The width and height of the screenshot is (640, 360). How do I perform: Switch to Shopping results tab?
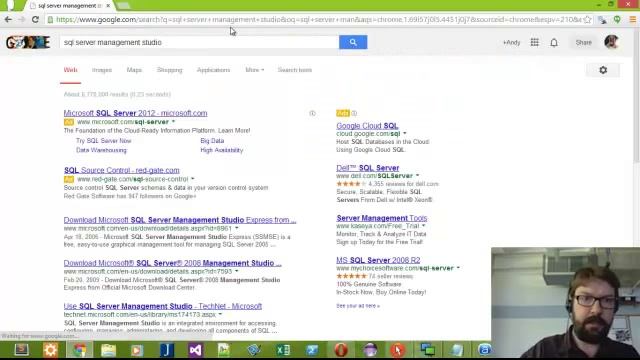[169, 70]
